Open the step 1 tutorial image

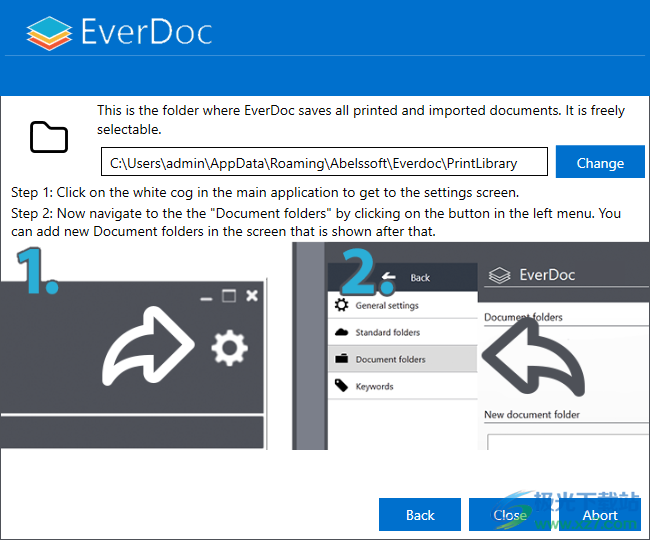click(133, 347)
